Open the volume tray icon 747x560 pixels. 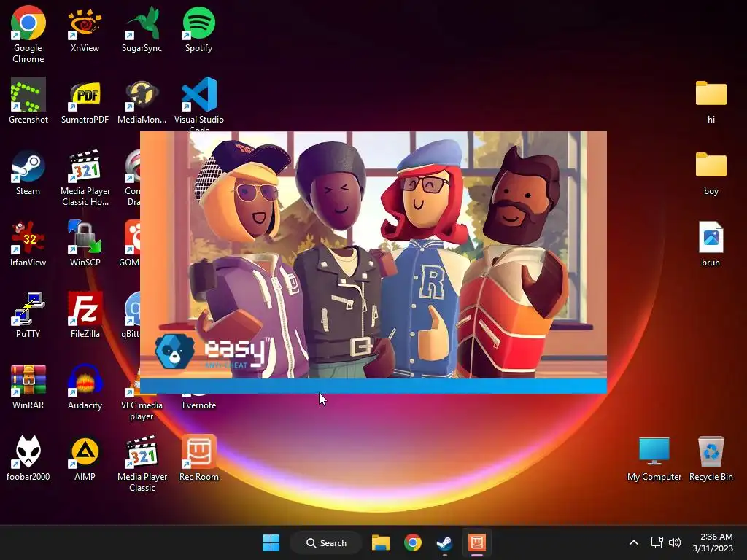pos(675,542)
